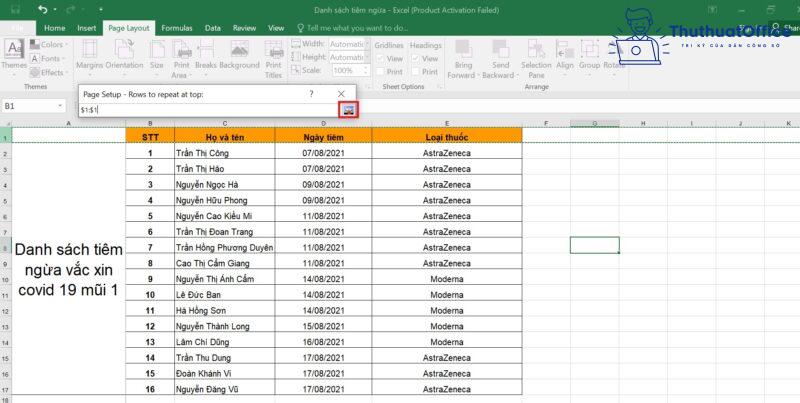Click the Ngày tiêm header cell
The width and height of the screenshot is (800, 403).
[323, 137]
